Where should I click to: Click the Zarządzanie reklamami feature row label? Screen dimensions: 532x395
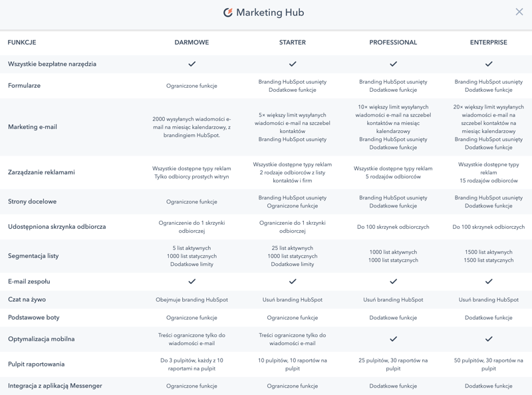point(41,172)
